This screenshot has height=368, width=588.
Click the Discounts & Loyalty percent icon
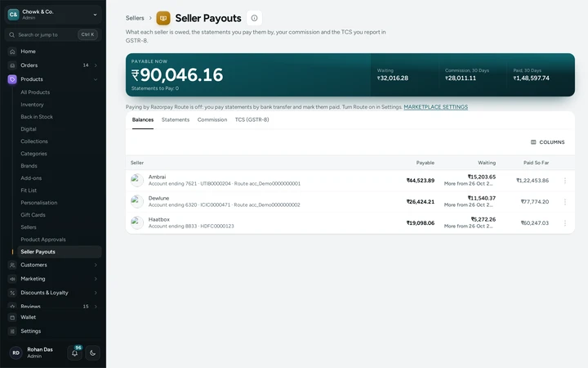pos(12,293)
